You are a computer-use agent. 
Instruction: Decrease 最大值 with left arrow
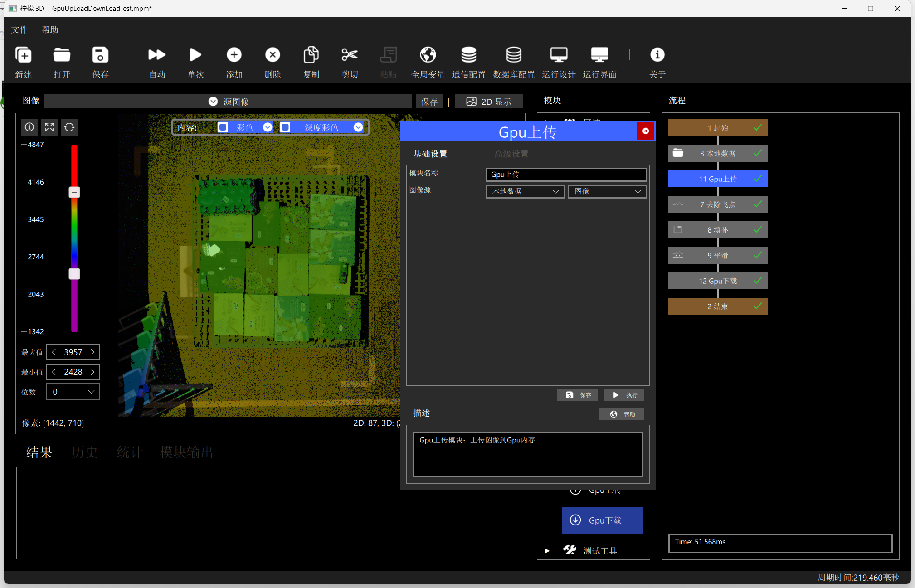click(x=54, y=352)
